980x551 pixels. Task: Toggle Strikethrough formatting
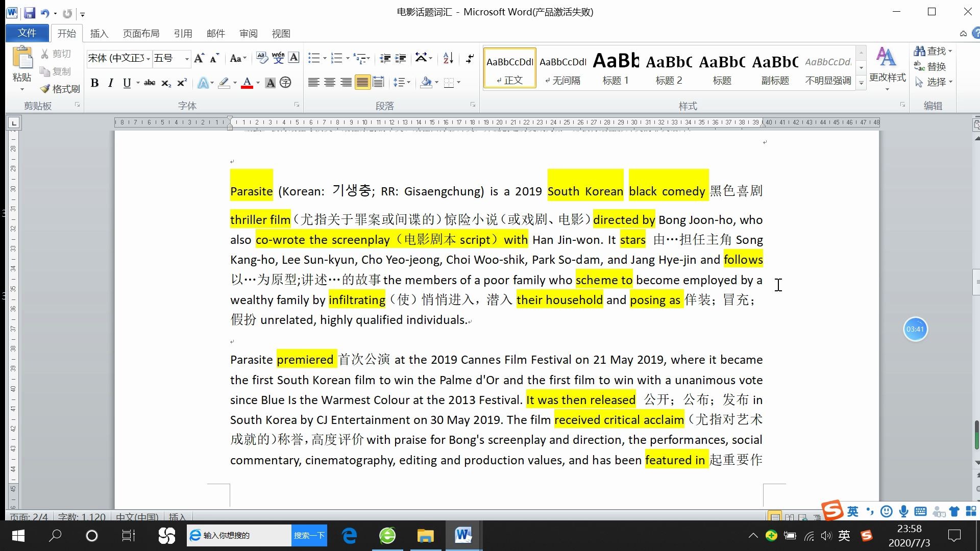150,83
